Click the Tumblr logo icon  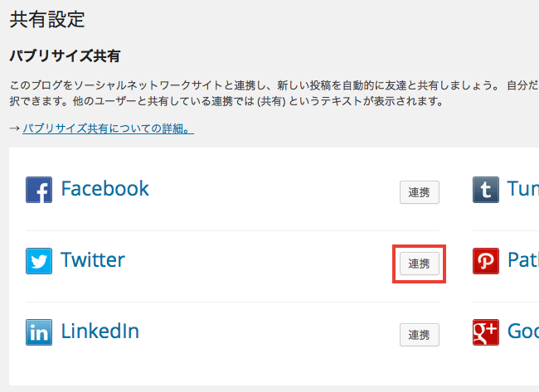click(x=486, y=190)
